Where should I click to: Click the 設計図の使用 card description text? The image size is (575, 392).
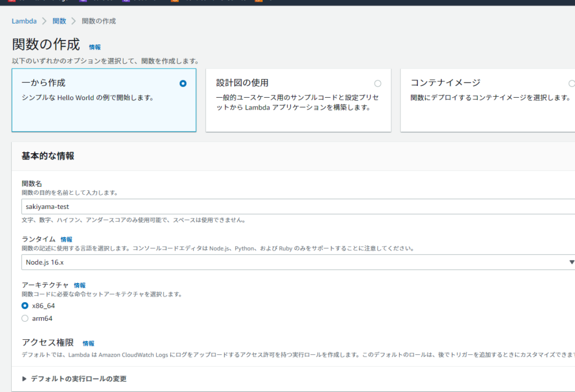pos(297,102)
